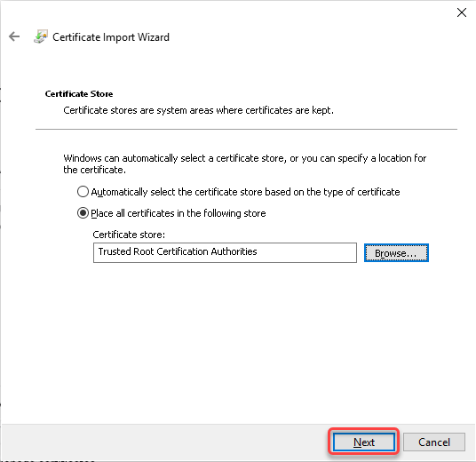
Task: Go back using the left arrow icon
Action: (14, 36)
